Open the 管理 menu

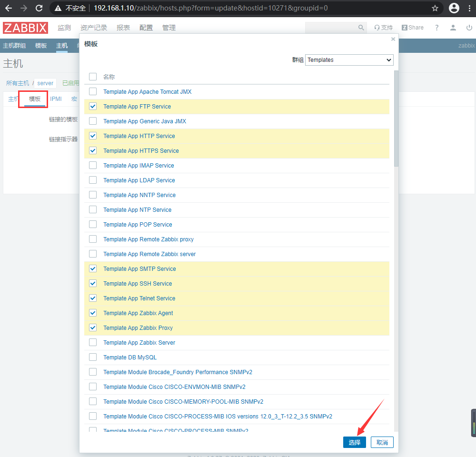pos(169,28)
